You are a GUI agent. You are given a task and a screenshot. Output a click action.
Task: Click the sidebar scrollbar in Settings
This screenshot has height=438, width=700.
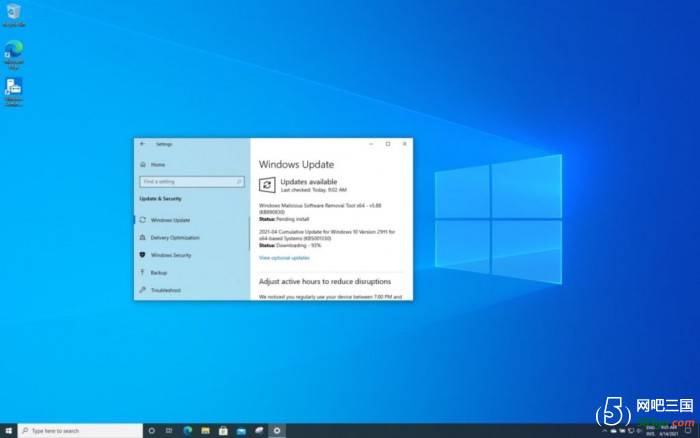point(249,233)
